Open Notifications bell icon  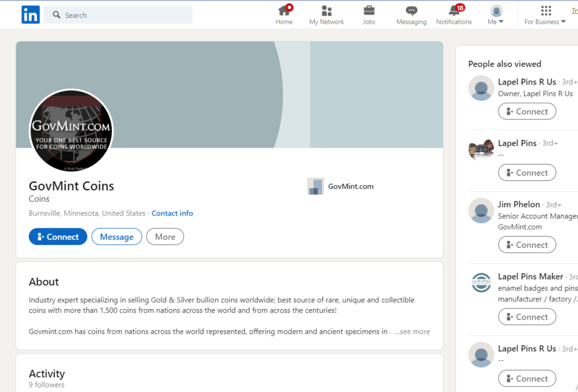[454, 10]
